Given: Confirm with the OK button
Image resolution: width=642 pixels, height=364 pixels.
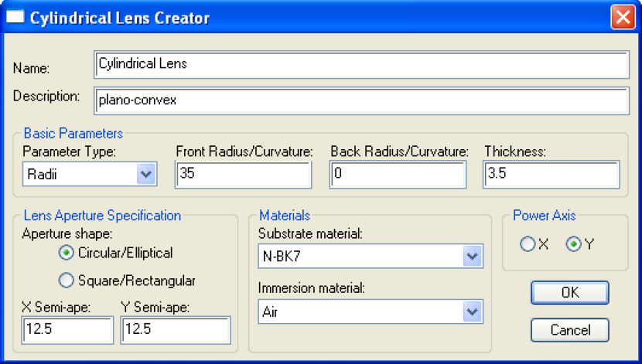Looking at the screenshot, I should (x=570, y=292).
